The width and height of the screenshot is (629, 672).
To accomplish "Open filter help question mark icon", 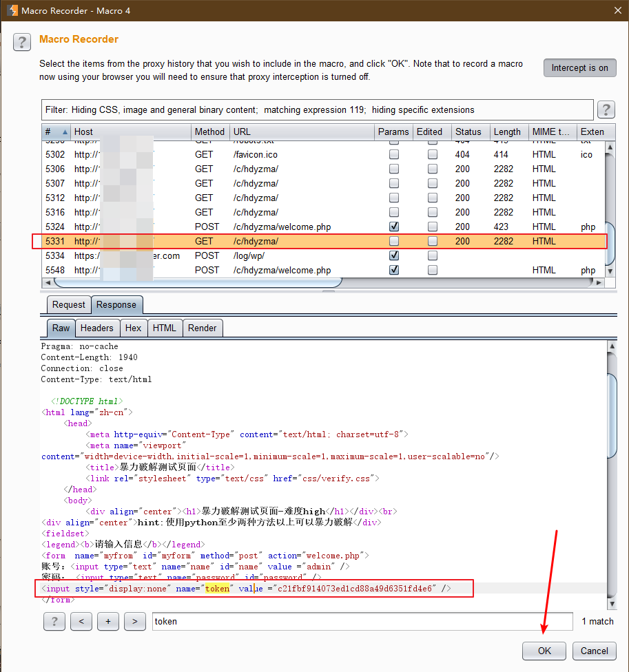I will click(x=606, y=109).
